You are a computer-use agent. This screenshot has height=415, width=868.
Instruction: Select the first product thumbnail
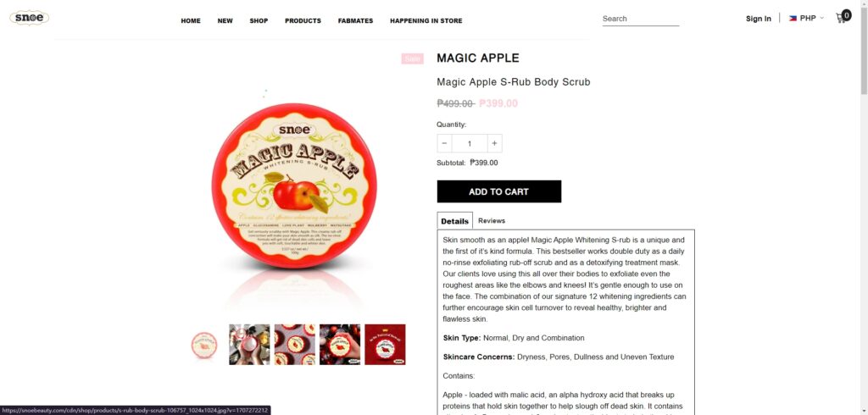(204, 345)
